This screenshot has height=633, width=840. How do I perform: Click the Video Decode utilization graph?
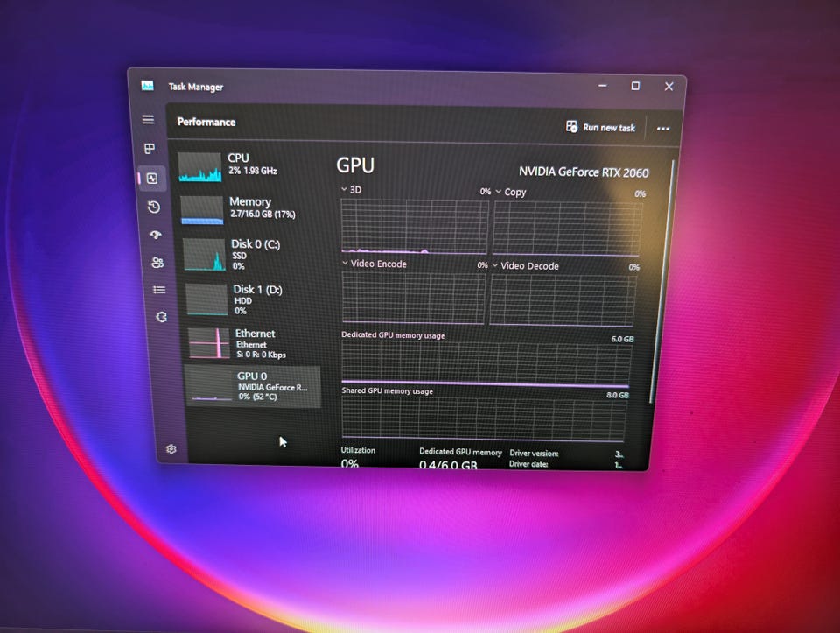pos(563,299)
